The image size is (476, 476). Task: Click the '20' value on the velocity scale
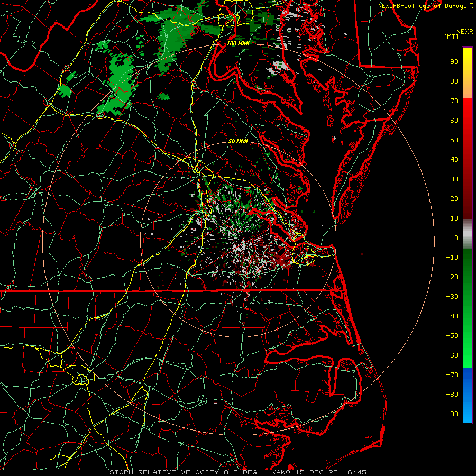[x=454, y=198]
